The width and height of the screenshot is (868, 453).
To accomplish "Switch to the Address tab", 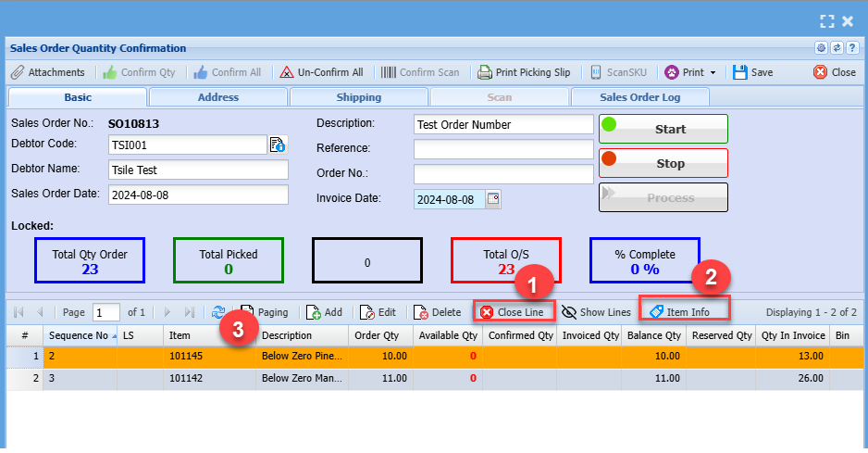I will pos(218,97).
